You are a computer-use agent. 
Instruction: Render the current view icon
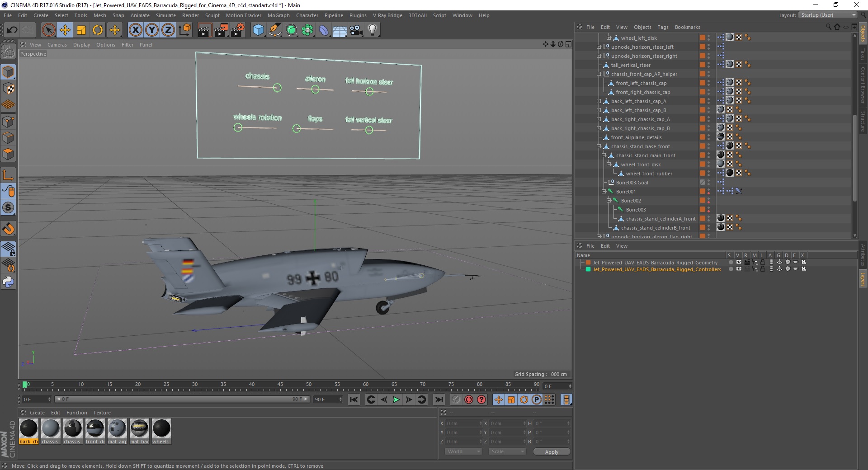pyautogui.click(x=204, y=30)
